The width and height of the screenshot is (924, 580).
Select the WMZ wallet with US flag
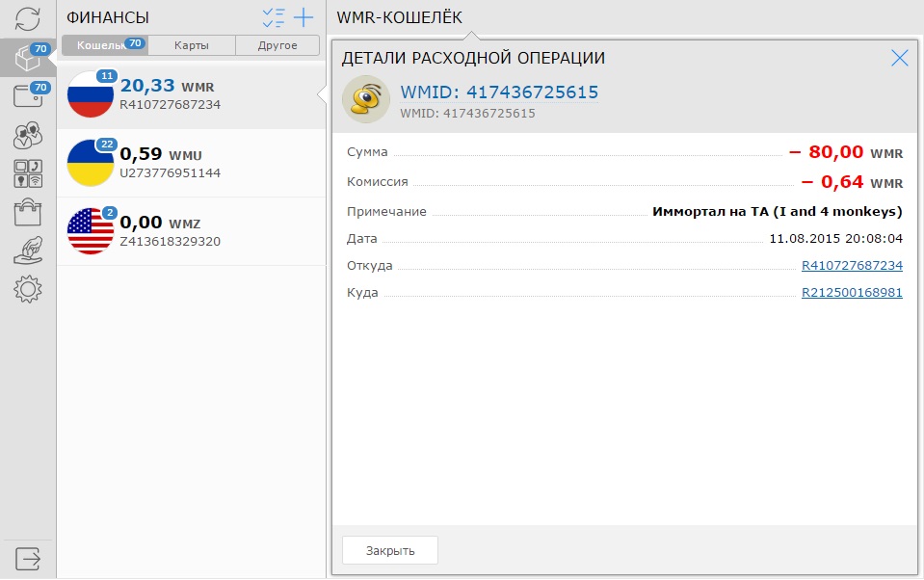191,231
